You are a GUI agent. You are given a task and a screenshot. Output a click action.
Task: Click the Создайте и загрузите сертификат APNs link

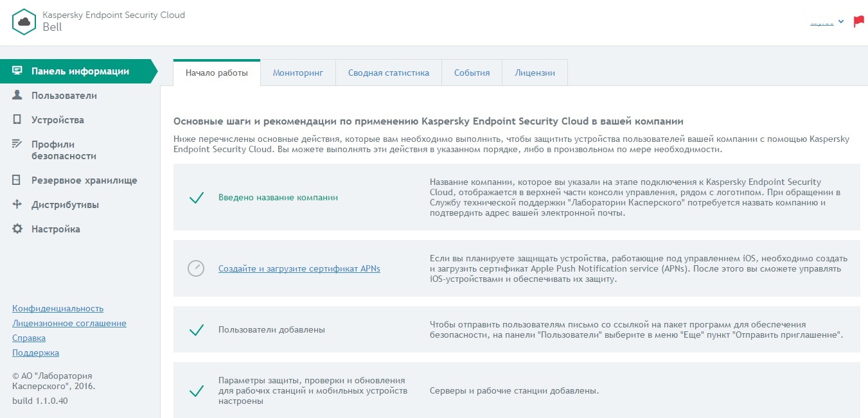tap(299, 268)
